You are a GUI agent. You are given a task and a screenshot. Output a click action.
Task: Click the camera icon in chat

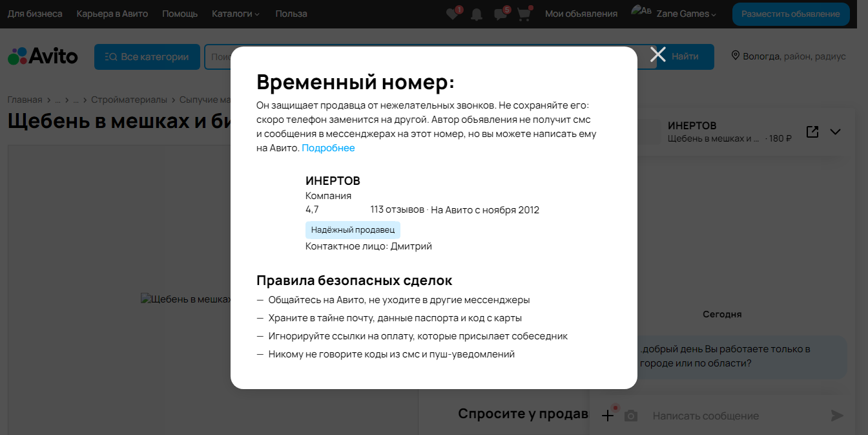631,416
